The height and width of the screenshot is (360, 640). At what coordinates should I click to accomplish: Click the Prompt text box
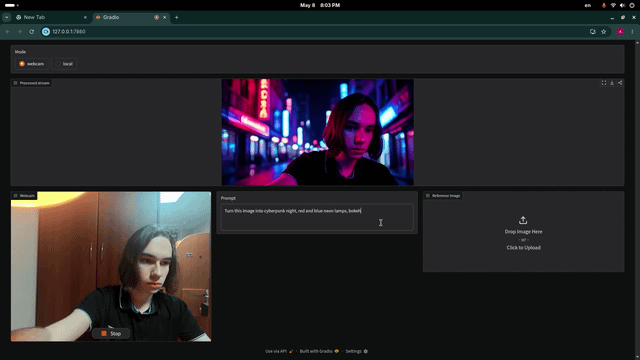pyautogui.click(x=317, y=217)
